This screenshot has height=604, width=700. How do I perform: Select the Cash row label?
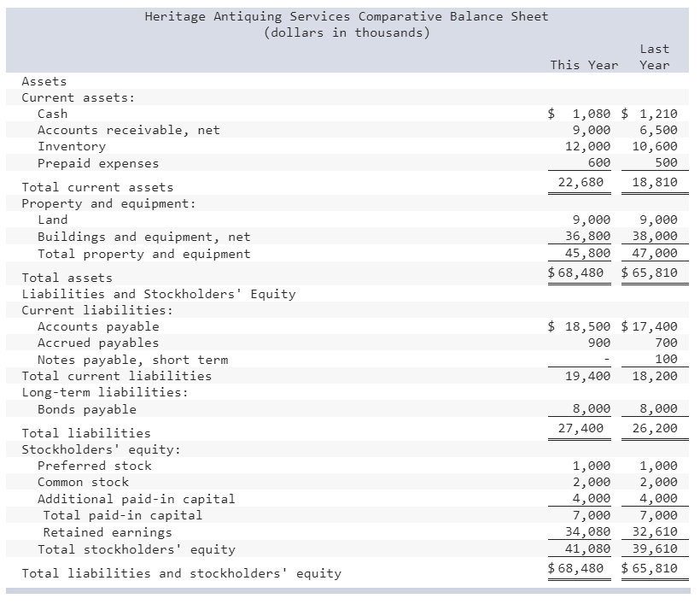[x=53, y=114]
